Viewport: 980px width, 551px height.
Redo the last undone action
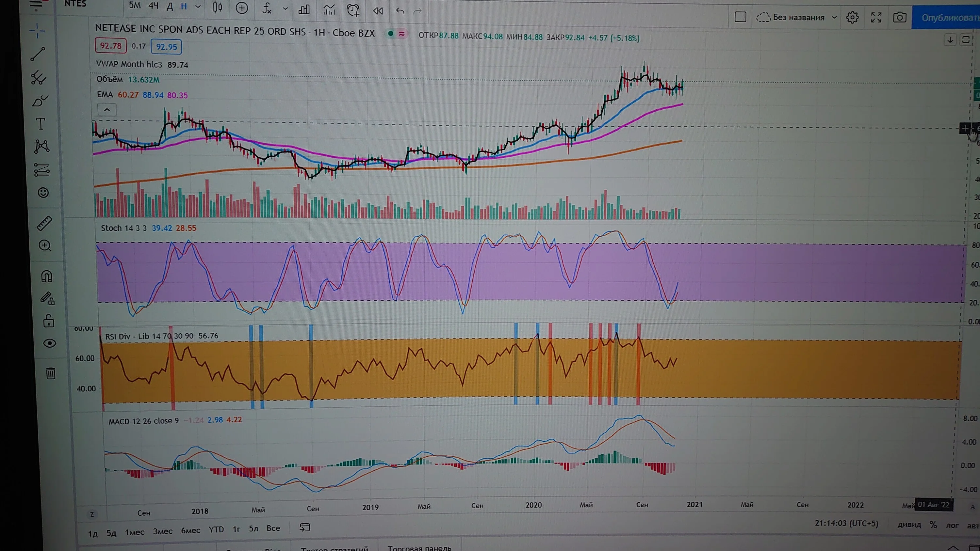point(417,11)
